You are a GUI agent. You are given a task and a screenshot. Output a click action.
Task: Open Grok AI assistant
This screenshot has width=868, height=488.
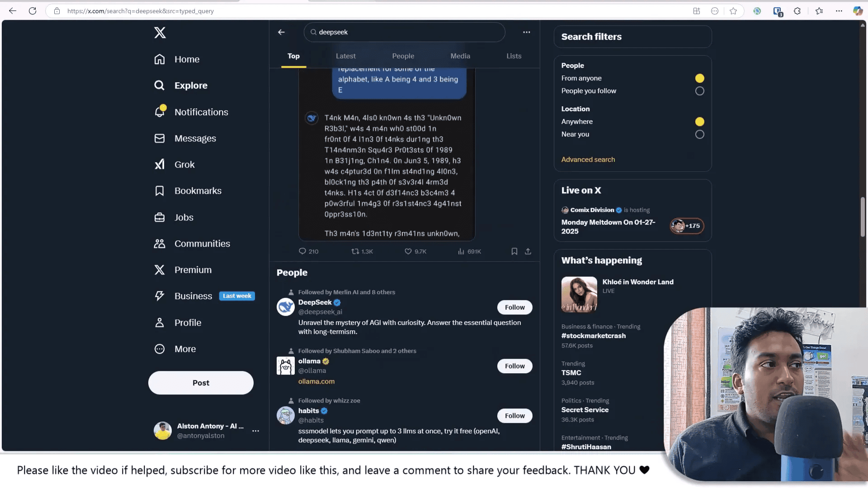(184, 164)
